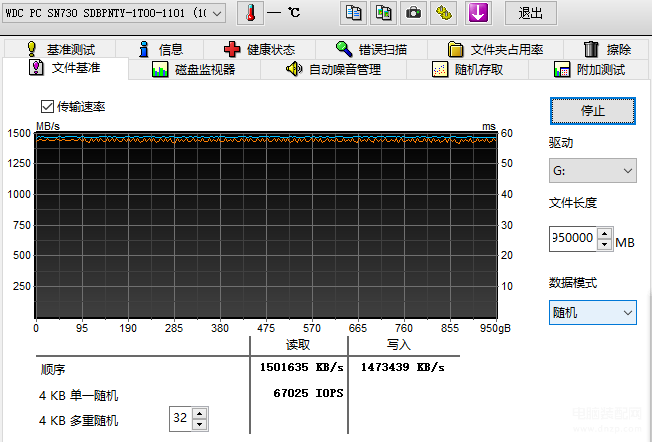The width and height of the screenshot is (652, 442).
Task: Save screenshot with camera icon
Action: (x=413, y=13)
